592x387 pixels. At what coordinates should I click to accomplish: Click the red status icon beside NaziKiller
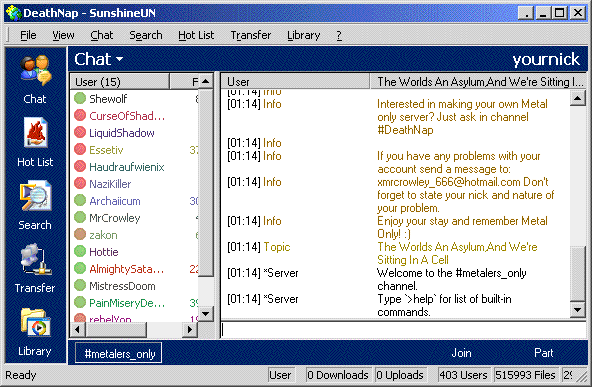[x=80, y=183]
